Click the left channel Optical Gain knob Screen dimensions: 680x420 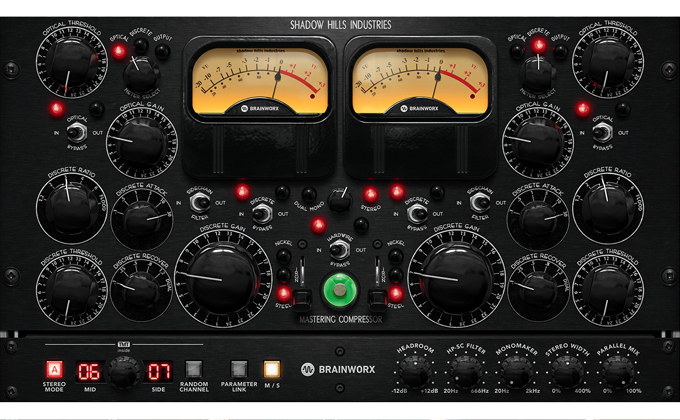(142, 142)
